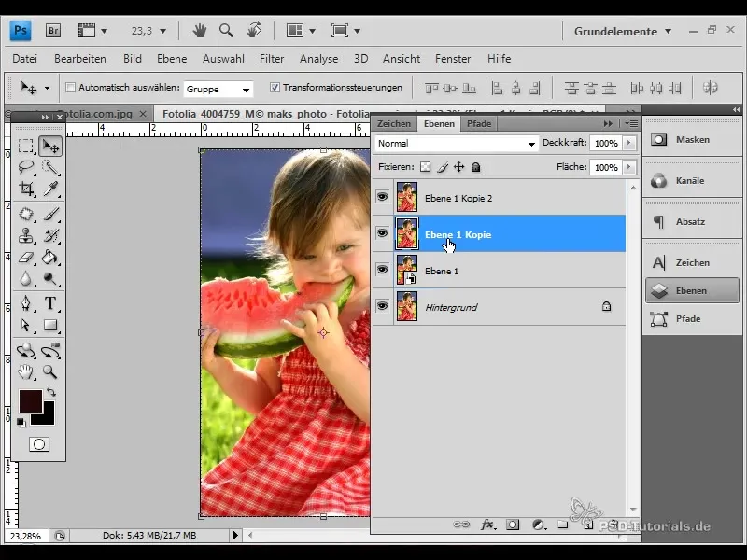Toggle lock position
The height and width of the screenshot is (560, 747).
tap(458, 167)
